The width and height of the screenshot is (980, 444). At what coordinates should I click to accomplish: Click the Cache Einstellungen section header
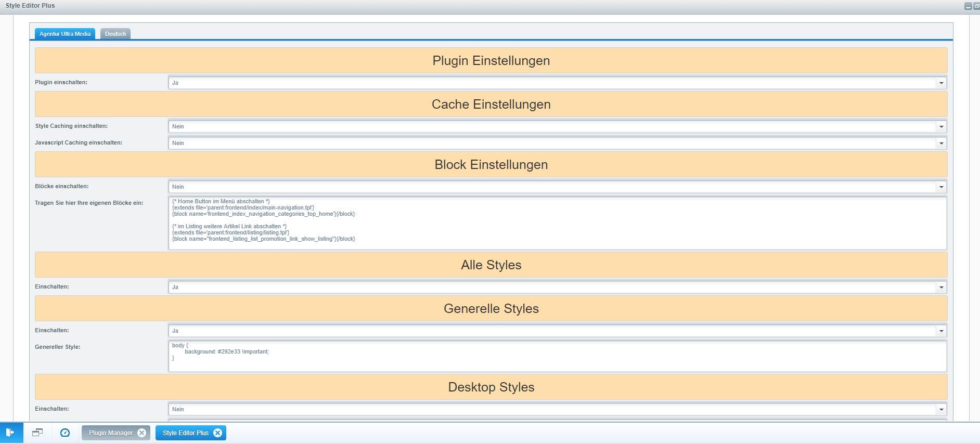click(x=491, y=104)
